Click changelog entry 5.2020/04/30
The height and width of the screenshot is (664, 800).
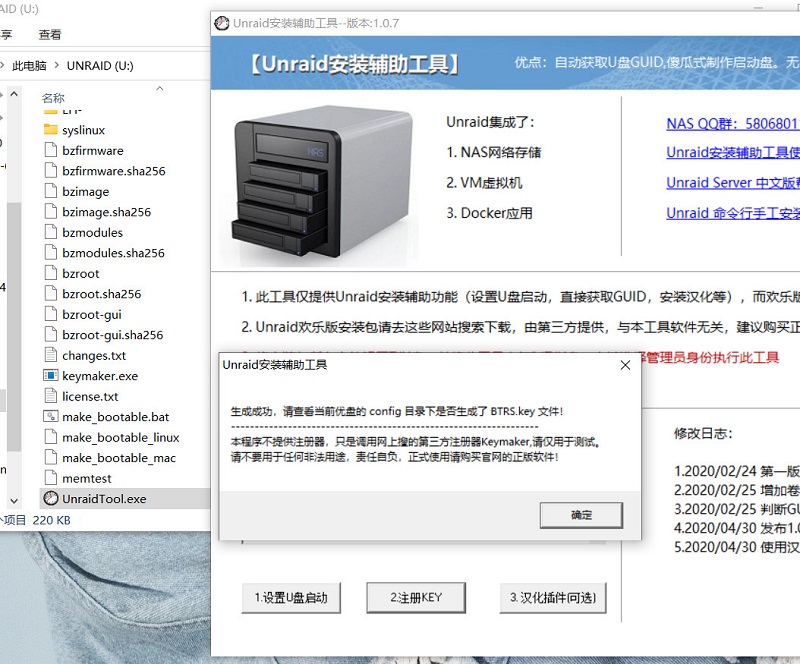(737, 547)
